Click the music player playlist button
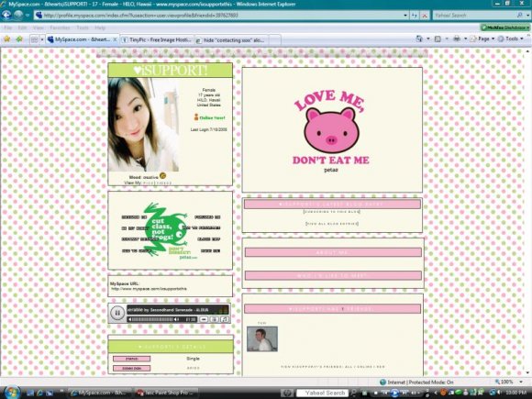 point(214,319)
